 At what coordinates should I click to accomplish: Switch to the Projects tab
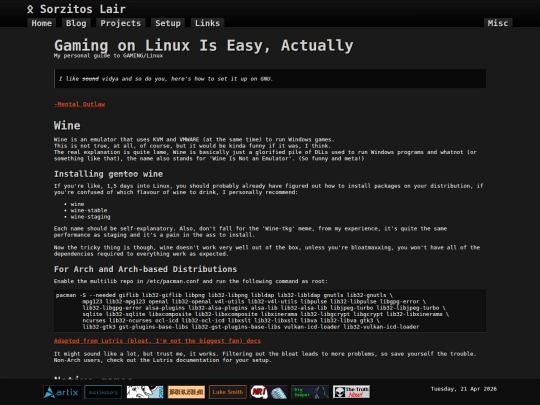121,23
